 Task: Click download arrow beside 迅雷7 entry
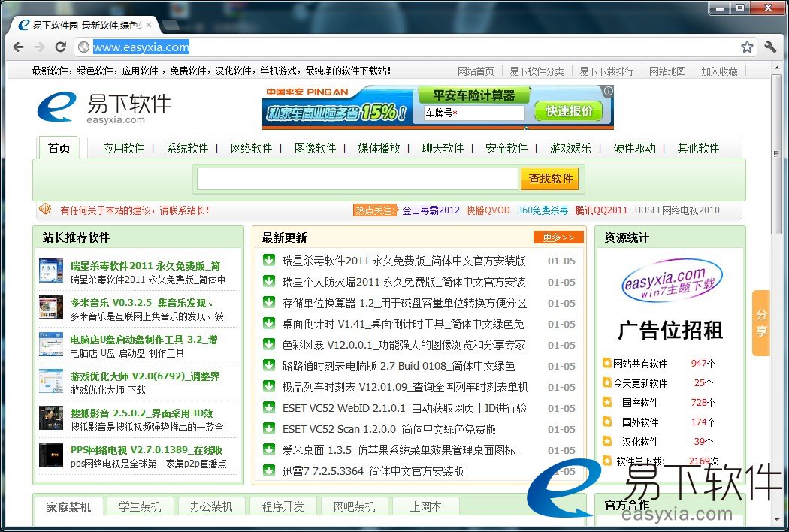[x=268, y=471]
